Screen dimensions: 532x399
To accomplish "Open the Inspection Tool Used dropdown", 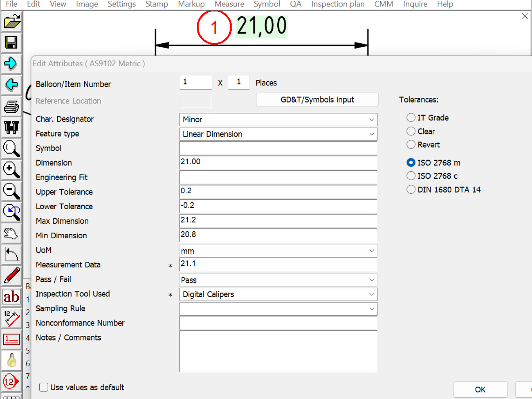I will pos(278,294).
